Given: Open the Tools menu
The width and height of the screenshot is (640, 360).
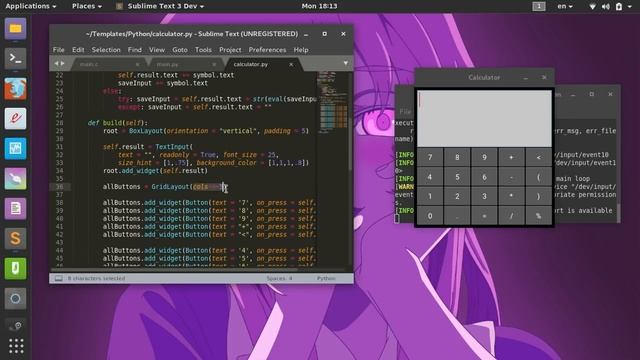Looking at the screenshot, I should pos(203,50).
